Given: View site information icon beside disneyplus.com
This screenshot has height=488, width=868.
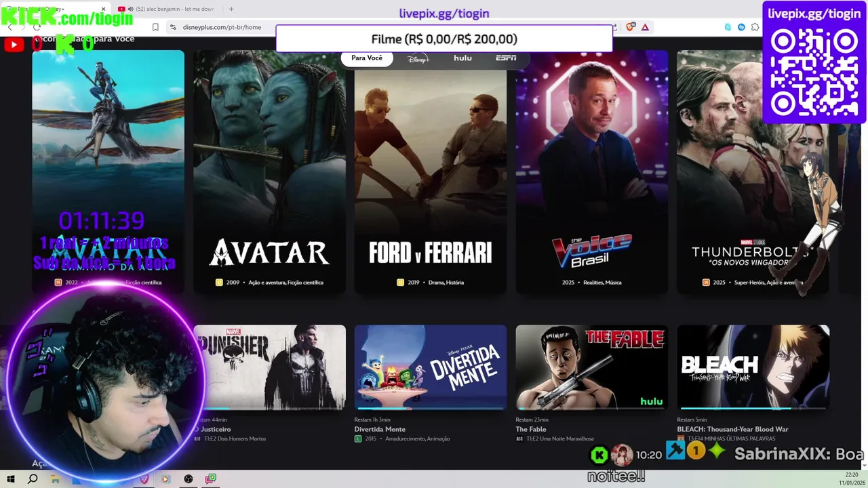Looking at the screenshot, I should click(x=173, y=27).
